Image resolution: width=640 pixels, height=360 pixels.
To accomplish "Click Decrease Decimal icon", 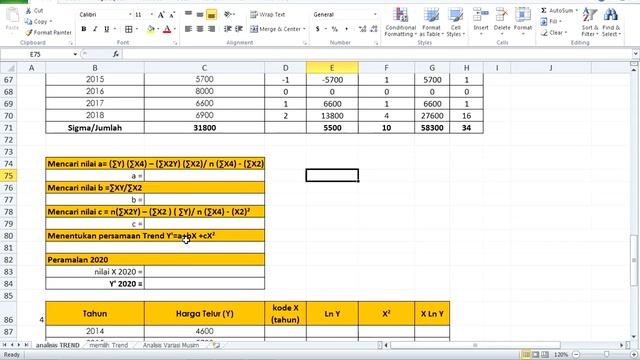I will pos(373,29).
